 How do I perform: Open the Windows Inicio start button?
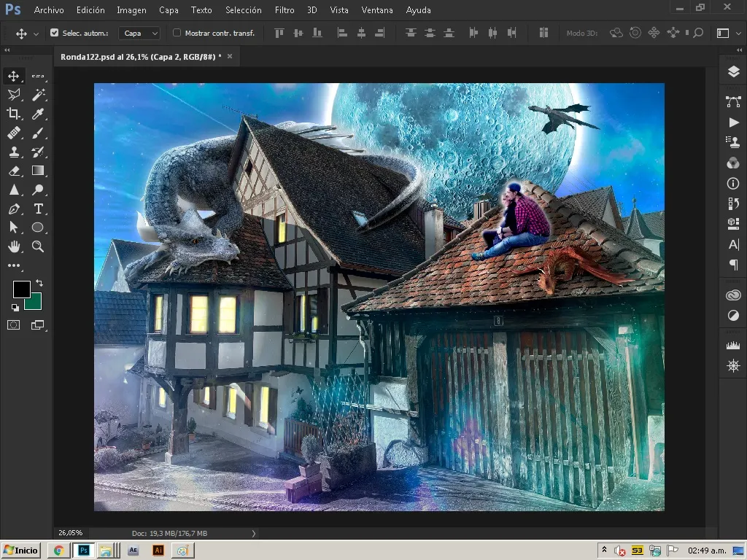(x=21, y=551)
